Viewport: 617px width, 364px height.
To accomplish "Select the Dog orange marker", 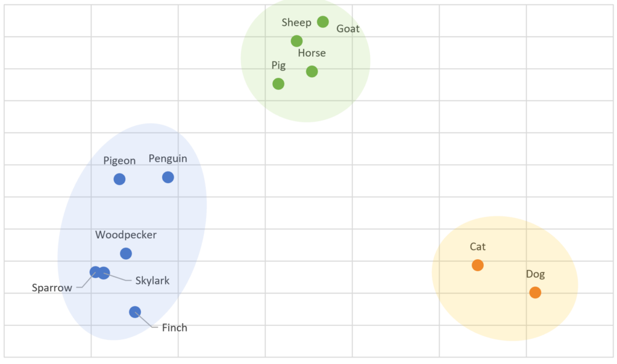I will click(x=535, y=292).
